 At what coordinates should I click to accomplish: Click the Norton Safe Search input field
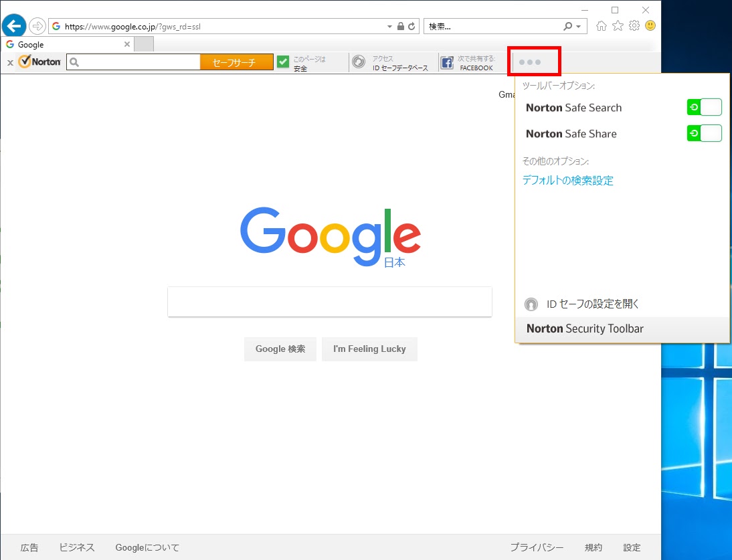(x=134, y=62)
